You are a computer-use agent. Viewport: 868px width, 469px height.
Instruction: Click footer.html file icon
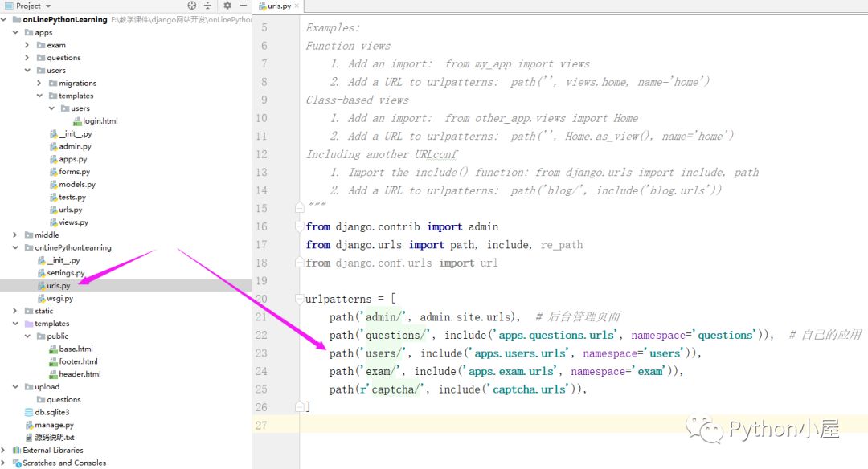53,361
